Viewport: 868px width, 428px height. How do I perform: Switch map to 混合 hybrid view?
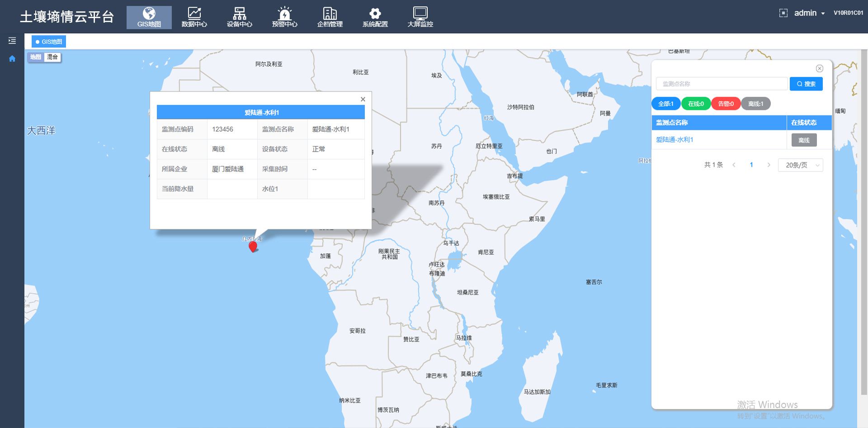point(52,57)
